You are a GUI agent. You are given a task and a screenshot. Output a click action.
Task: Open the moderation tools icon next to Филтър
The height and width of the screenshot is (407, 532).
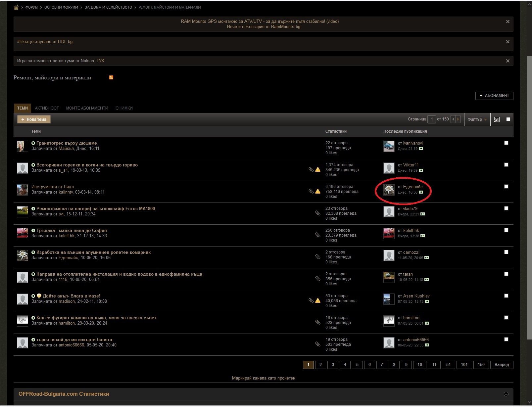coord(497,119)
